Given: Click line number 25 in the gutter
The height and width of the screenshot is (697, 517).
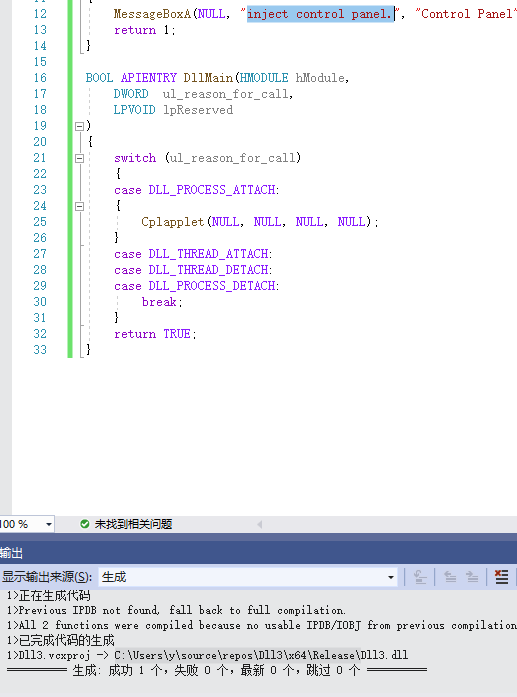Looking at the screenshot, I should pos(40,222).
